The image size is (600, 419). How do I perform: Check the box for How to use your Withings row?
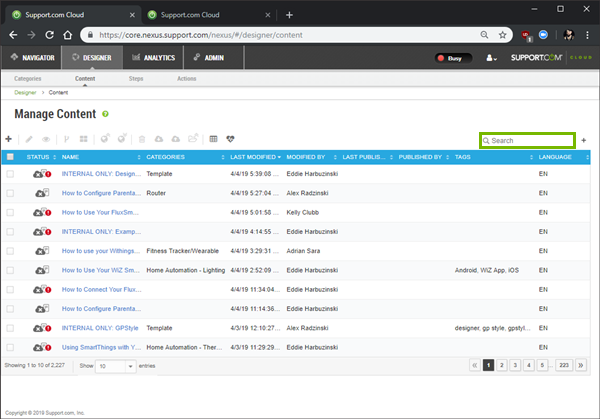pyautogui.click(x=10, y=251)
